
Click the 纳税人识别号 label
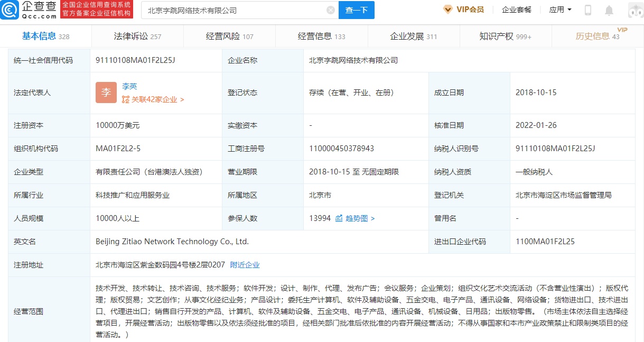(456, 149)
